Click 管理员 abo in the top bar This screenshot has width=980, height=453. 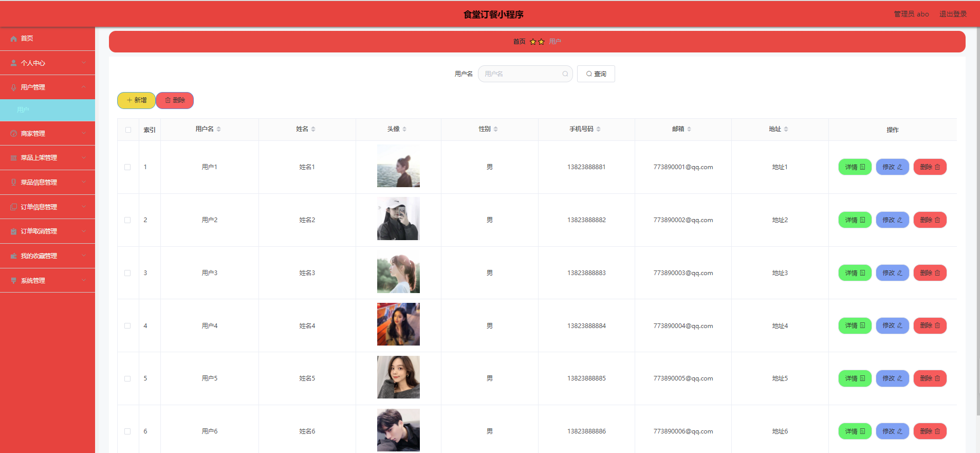pos(912,14)
